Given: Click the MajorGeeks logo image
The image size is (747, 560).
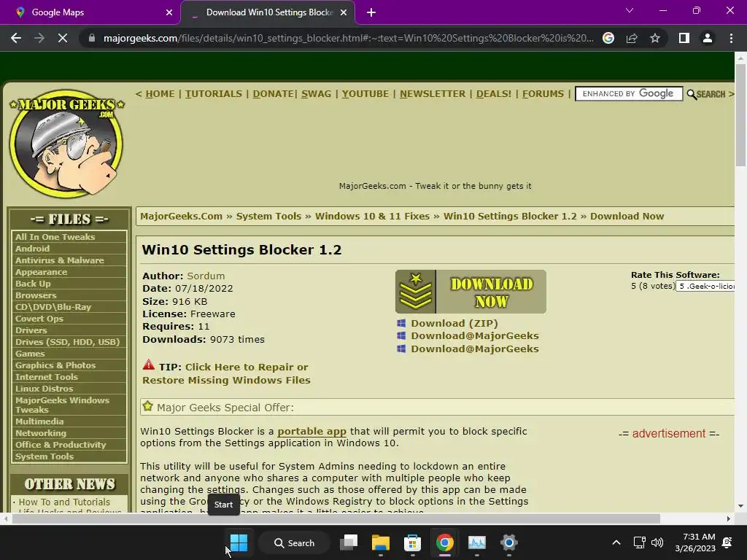Looking at the screenshot, I should (66, 144).
